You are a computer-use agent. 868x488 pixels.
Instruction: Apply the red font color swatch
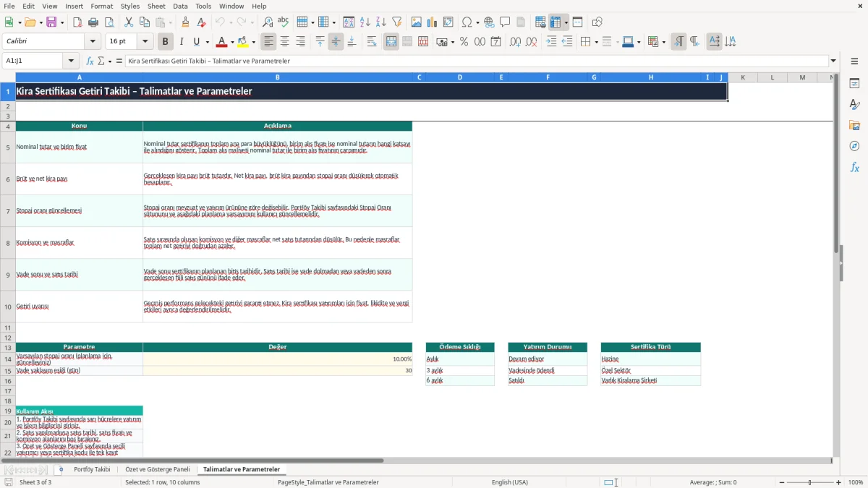pyautogui.click(x=222, y=42)
